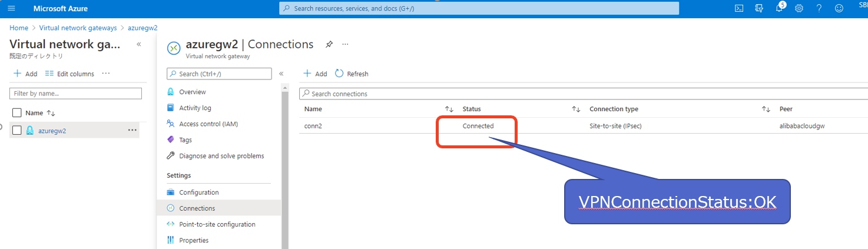
Task: Launch Cloud Shell from the top bar
Action: pyautogui.click(x=739, y=8)
